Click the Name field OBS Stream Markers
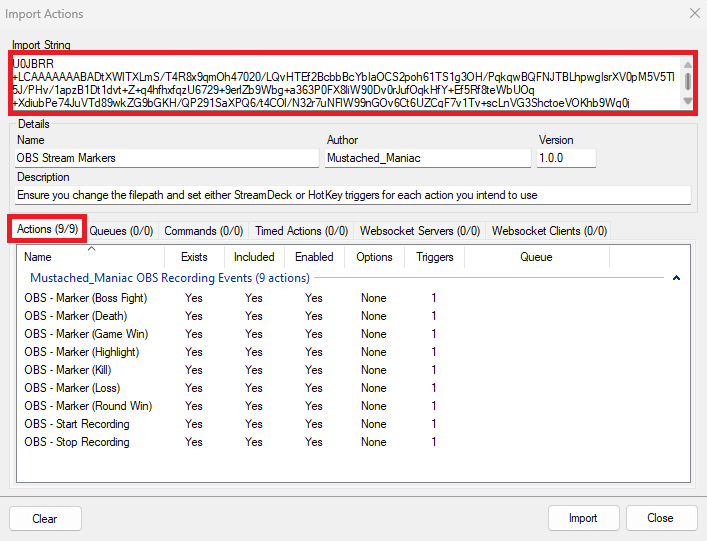Screen dimensions: 707x541 pos(165,158)
